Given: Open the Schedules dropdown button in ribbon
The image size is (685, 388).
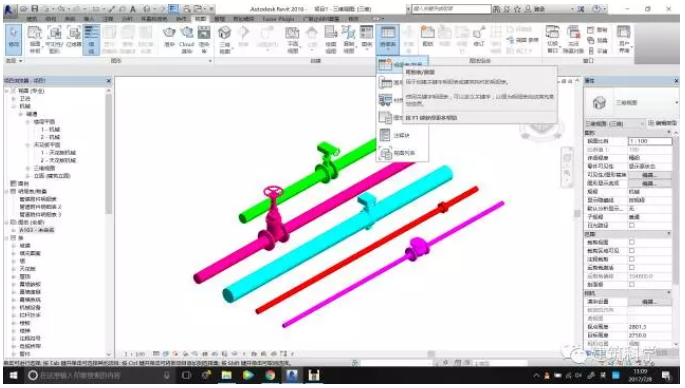Looking at the screenshot, I should click(387, 39).
